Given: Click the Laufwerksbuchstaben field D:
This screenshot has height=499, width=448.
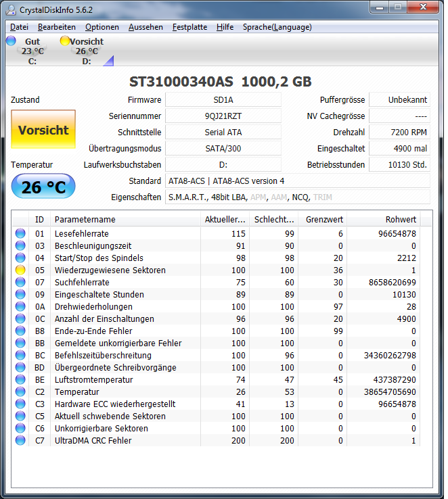Looking at the screenshot, I should [223, 164].
